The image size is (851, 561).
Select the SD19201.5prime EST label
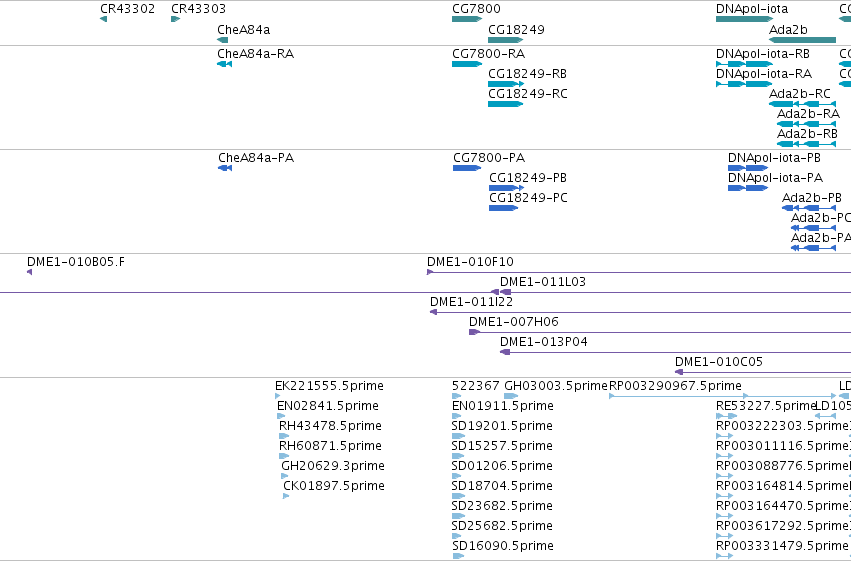tap(503, 426)
